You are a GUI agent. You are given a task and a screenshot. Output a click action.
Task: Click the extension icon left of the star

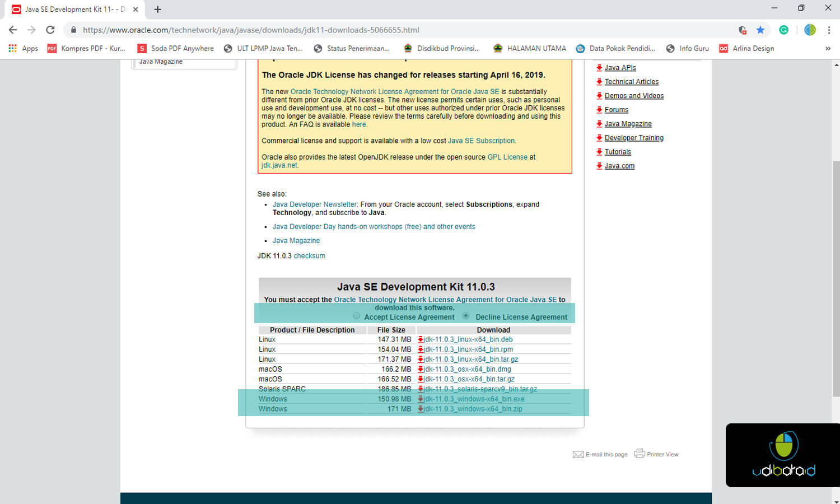(x=742, y=30)
